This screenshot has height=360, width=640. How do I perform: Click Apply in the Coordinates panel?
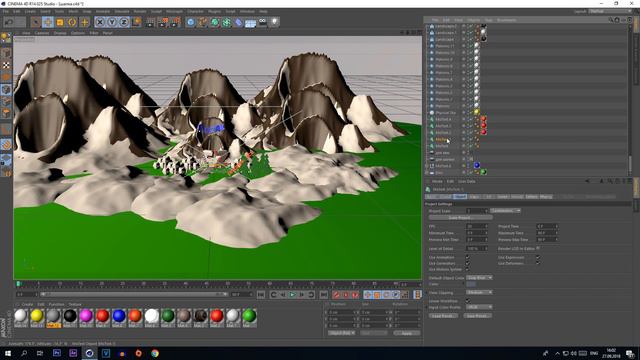407,333
